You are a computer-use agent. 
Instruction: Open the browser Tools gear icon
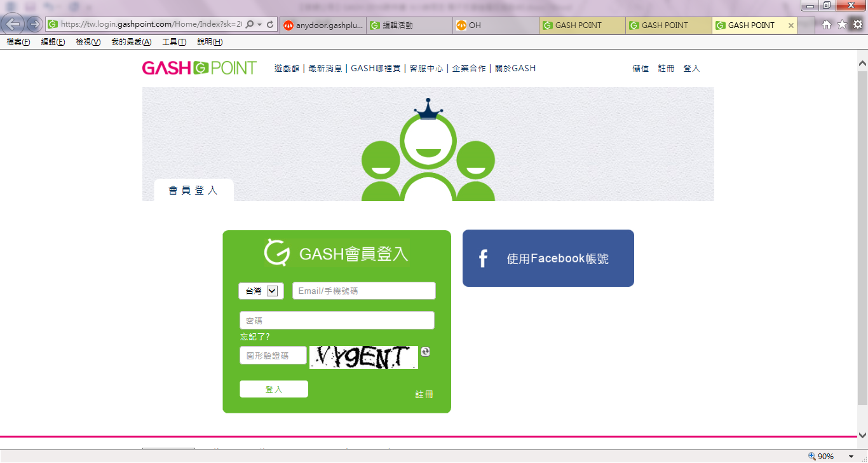(x=858, y=25)
